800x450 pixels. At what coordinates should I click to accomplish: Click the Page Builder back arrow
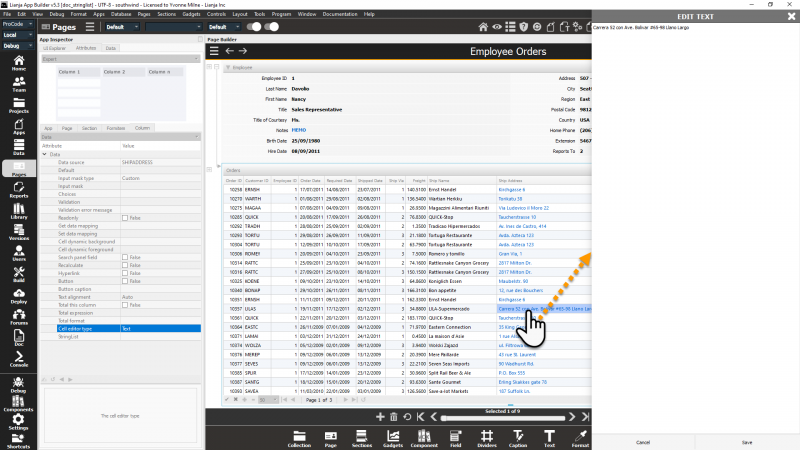pyautogui.click(x=230, y=51)
